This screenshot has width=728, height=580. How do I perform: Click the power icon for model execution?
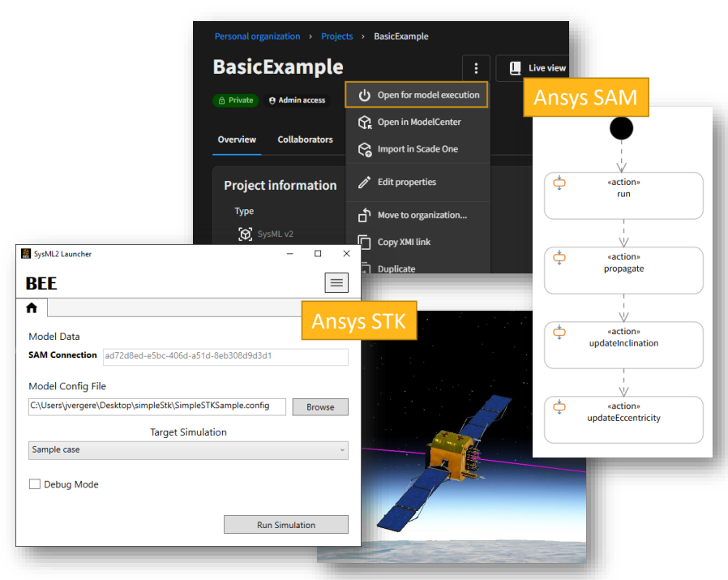coord(365,95)
